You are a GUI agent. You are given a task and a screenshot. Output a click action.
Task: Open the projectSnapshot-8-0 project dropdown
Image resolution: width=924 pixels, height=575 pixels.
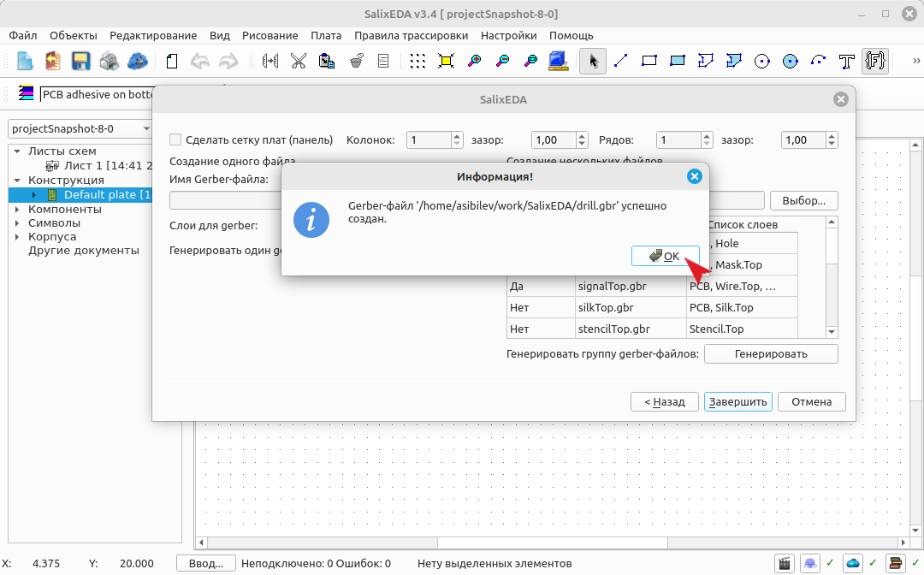pyautogui.click(x=80, y=128)
